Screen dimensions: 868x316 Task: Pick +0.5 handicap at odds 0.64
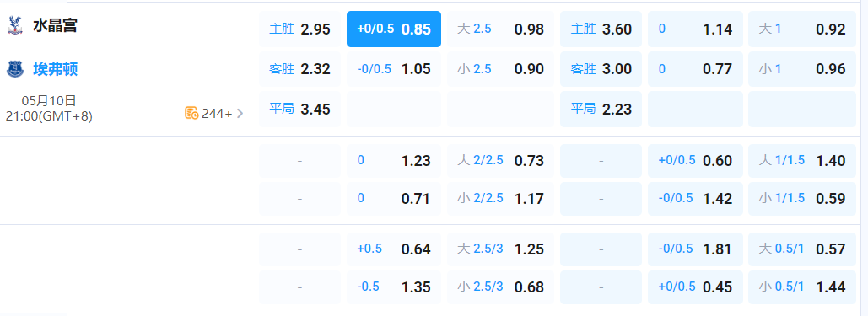point(394,249)
